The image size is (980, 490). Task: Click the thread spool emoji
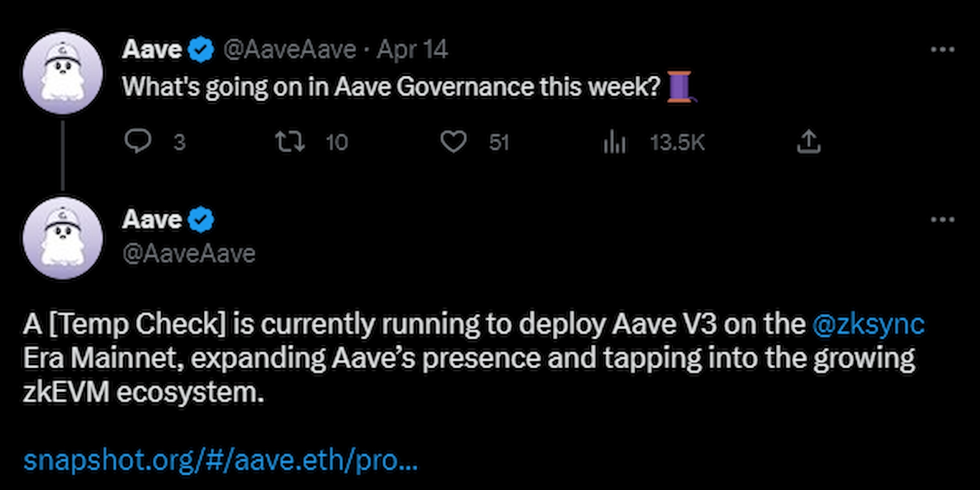click(679, 86)
